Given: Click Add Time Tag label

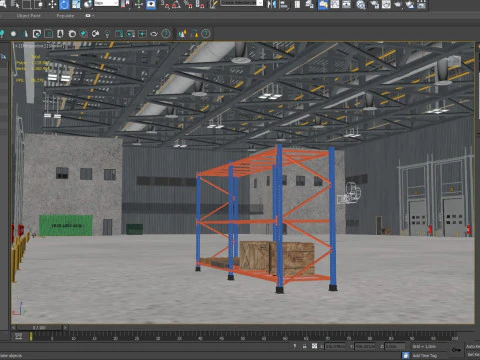Looking at the screenshot, I should pyautogui.click(x=425, y=355).
